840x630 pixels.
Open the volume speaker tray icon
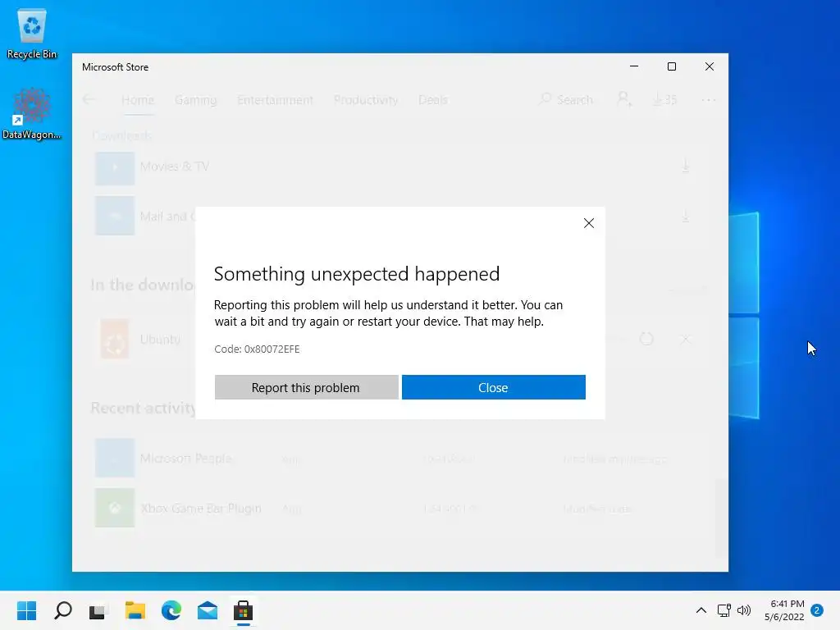click(744, 610)
